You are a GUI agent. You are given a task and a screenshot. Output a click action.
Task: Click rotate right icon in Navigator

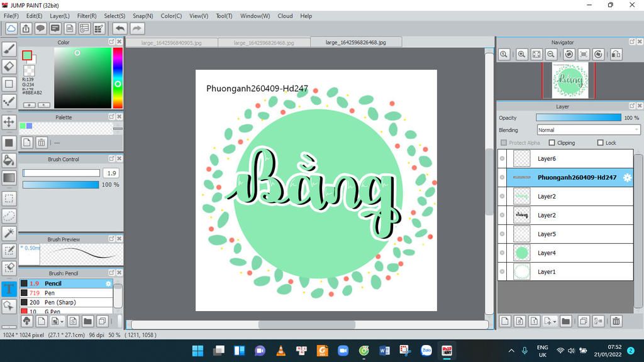point(599,54)
